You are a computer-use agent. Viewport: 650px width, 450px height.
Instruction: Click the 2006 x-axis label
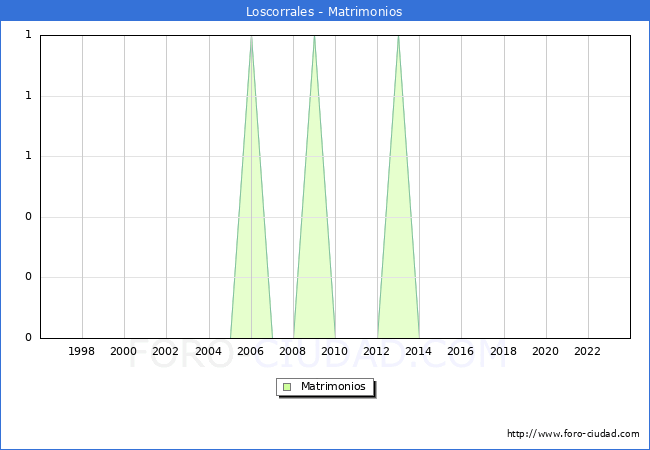tap(250, 351)
